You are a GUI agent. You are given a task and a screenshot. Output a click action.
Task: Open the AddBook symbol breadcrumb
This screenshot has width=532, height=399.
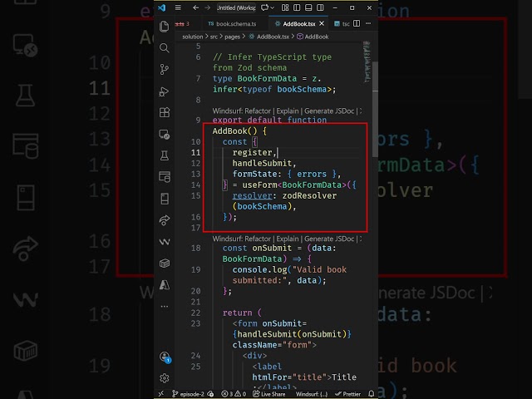(x=313, y=37)
